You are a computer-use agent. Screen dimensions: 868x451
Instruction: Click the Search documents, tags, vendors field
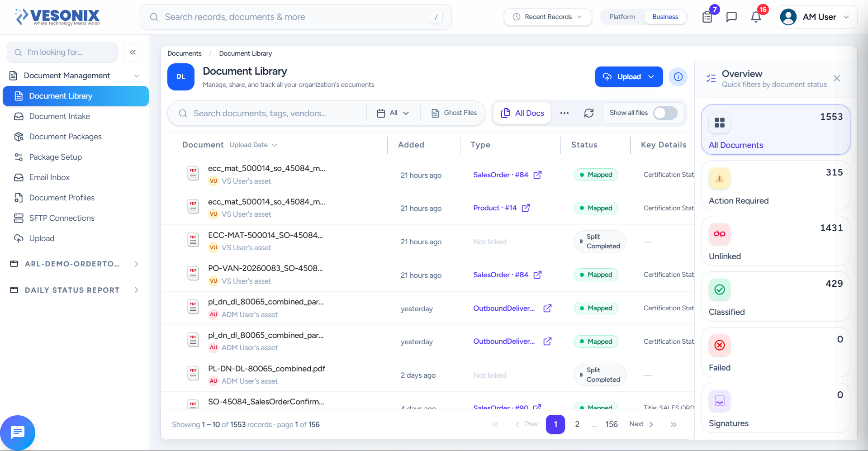(267, 113)
